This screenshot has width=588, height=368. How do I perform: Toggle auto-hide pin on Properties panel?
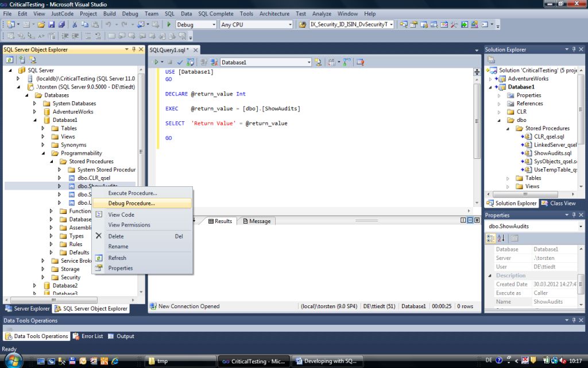click(x=574, y=215)
